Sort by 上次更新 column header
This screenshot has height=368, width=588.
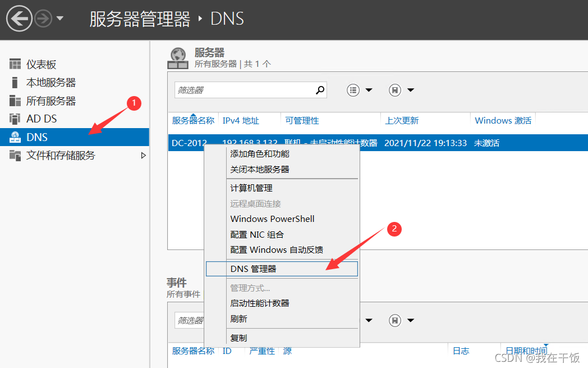tap(402, 121)
